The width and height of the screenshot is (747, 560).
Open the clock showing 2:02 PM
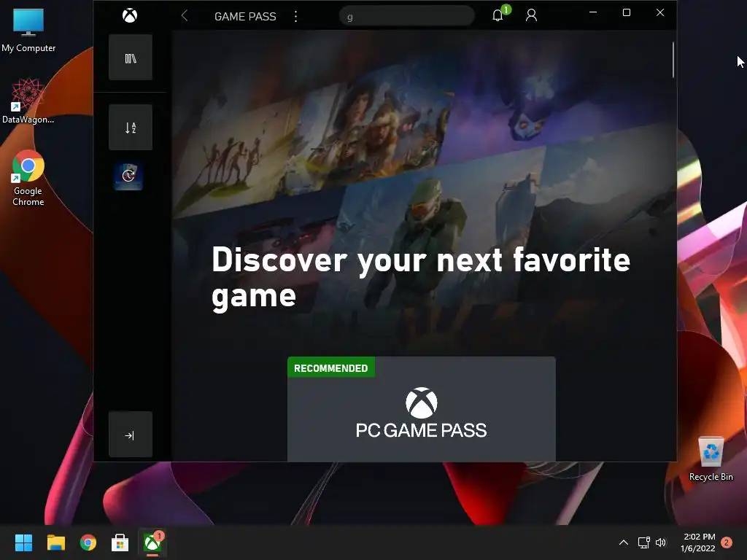[x=698, y=542]
